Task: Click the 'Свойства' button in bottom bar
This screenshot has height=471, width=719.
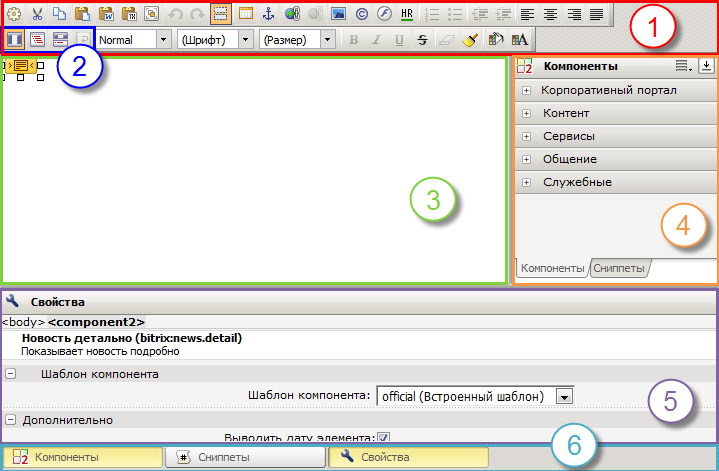Action: (408, 457)
